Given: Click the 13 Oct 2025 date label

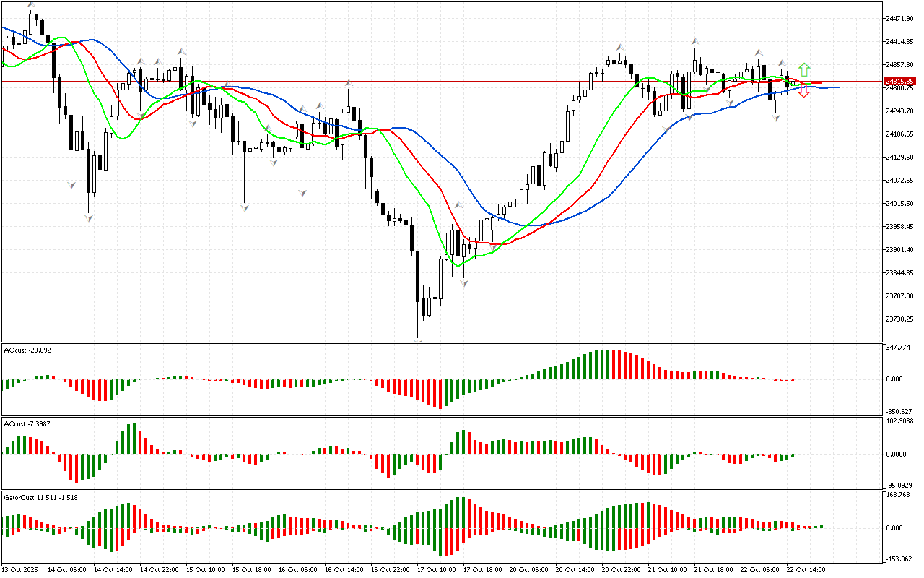Looking at the screenshot, I should pyautogui.click(x=20, y=569).
